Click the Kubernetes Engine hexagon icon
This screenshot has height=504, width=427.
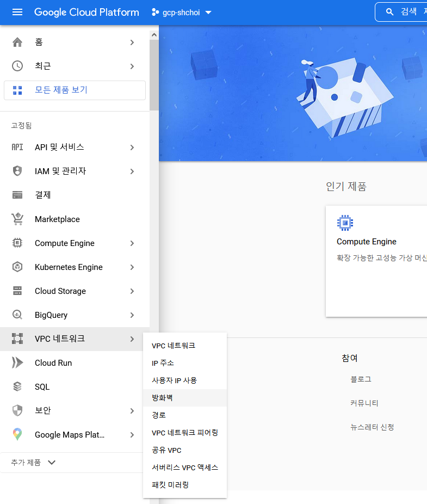(17, 267)
